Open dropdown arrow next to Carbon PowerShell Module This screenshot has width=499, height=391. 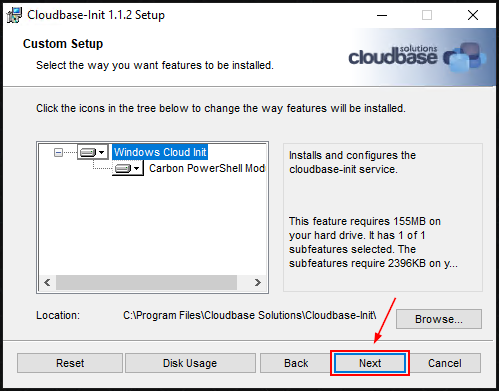[x=136, y=169]
